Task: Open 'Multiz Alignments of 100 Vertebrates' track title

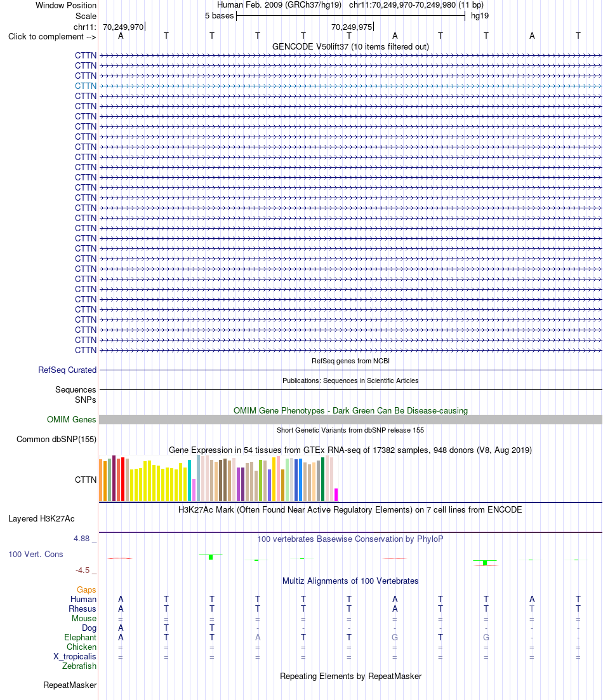Action: (350, 581)
